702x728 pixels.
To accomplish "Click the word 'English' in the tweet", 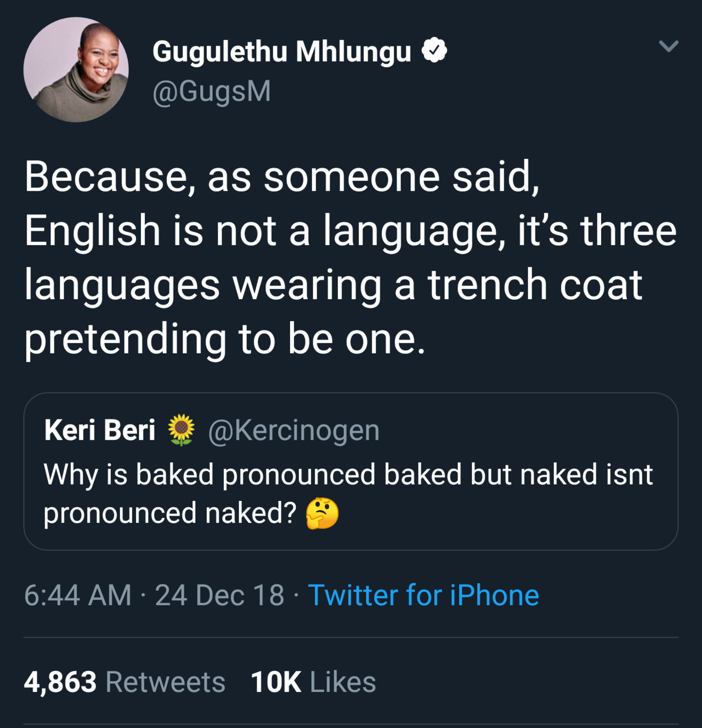I will click(92, 230).
